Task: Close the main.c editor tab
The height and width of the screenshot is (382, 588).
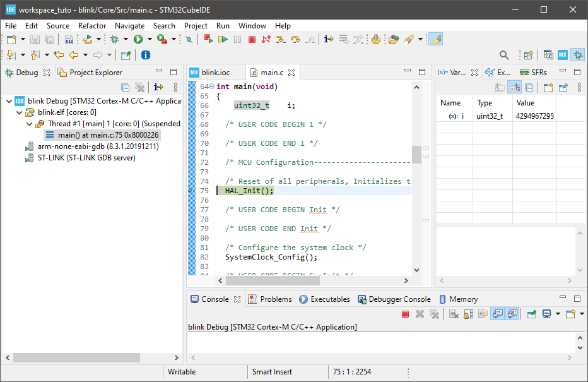Action: point(291,73)
